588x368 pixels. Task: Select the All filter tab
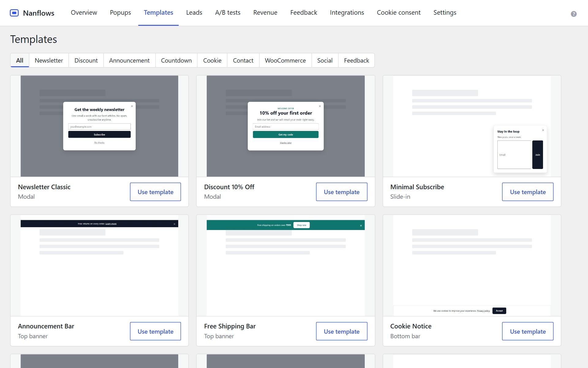pos(20,60)
